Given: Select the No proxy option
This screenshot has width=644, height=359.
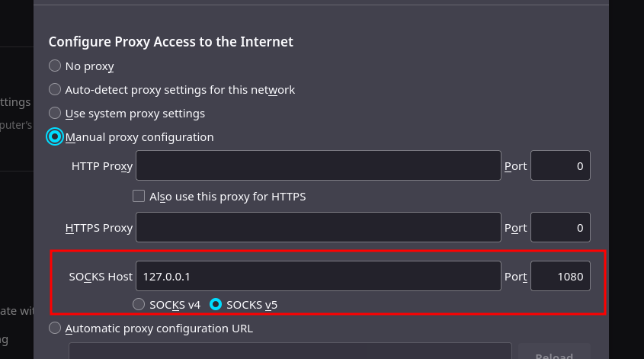Looking at the screenshot, I should pyautogui.click(x=55, y=66).
